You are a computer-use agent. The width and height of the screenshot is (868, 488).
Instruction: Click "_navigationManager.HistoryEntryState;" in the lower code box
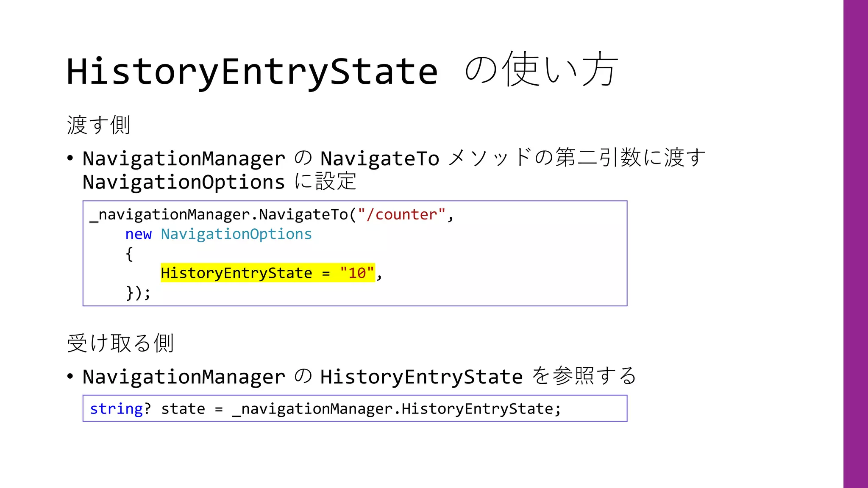[x=397, y=409]
